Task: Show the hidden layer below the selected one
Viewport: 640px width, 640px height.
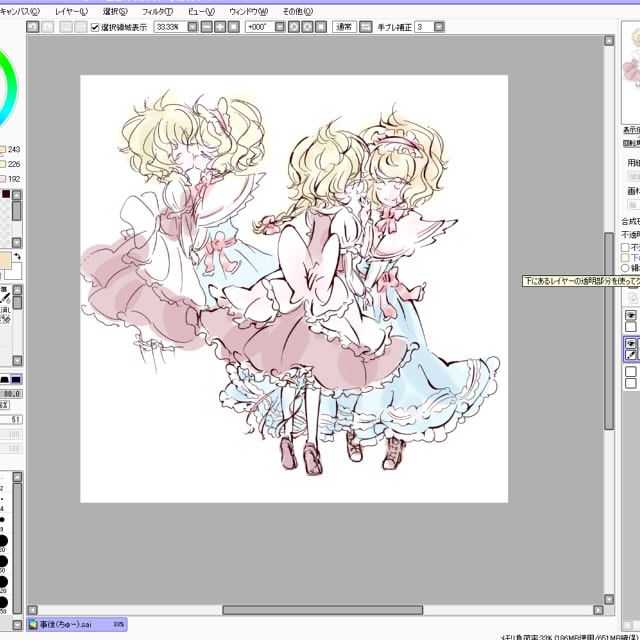Action: (x=631, y=371)
